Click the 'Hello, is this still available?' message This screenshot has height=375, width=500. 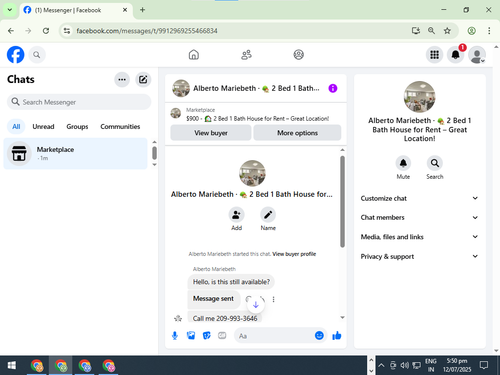coord(231,282)
